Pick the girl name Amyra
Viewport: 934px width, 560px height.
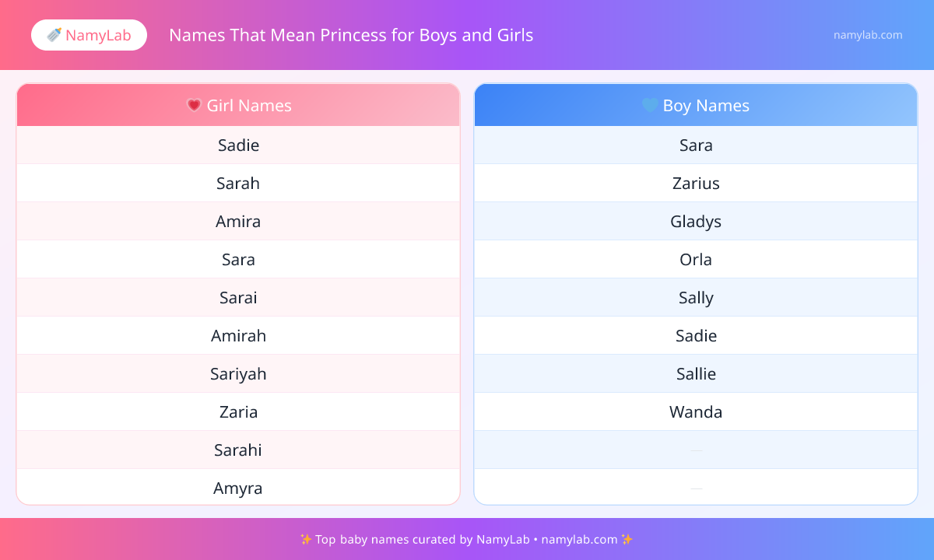(x=238, y=488)
